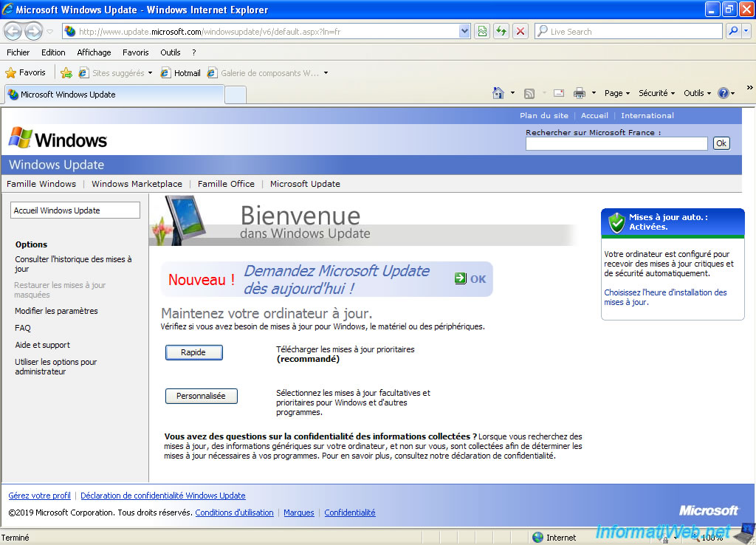Screen dimensions: 756x545
Task: Click the Personnalisée button
Action: [x=201, y=396]
